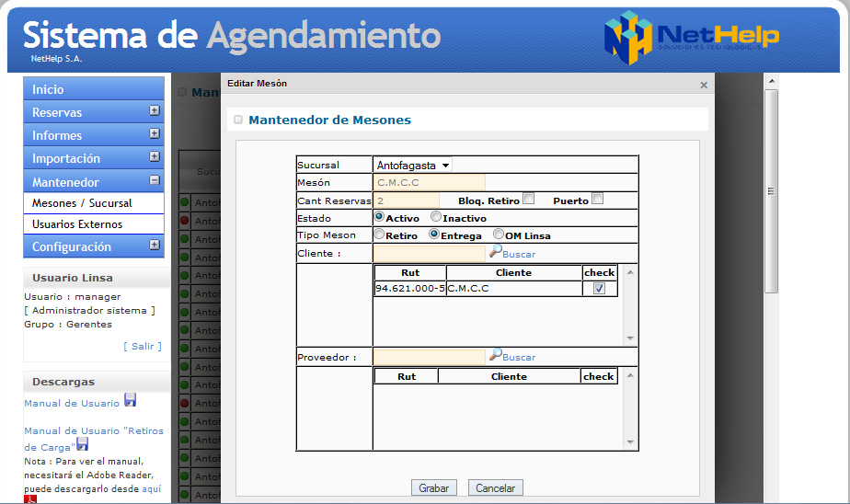Expand the Reservas menu plus icon
The width and height of the screenshot is (850, 504).
(x=155, y=110)
